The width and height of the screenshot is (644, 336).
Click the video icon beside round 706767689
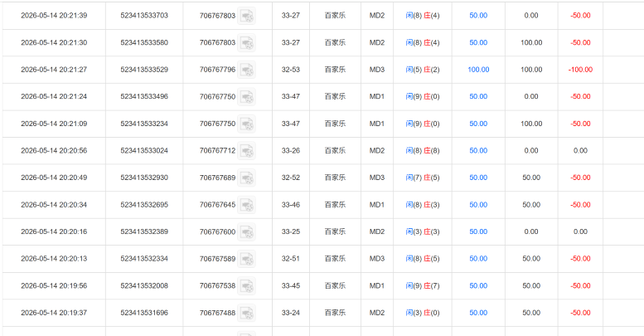(x=247, y=178)
